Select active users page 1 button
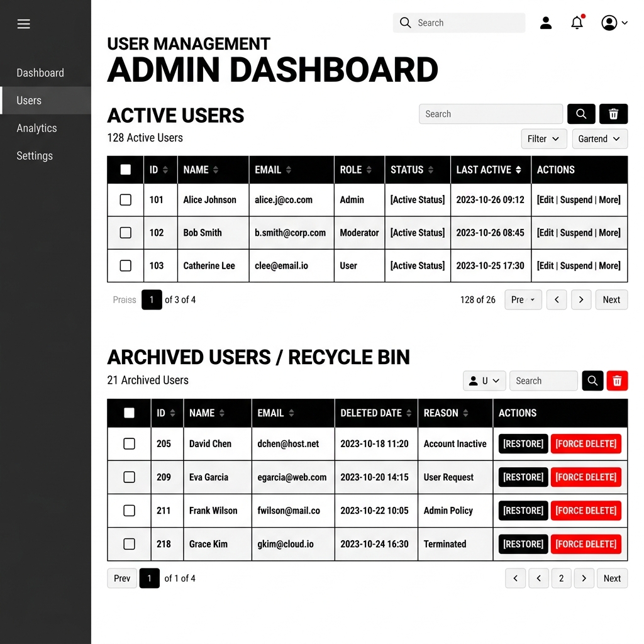 point(152,299)
